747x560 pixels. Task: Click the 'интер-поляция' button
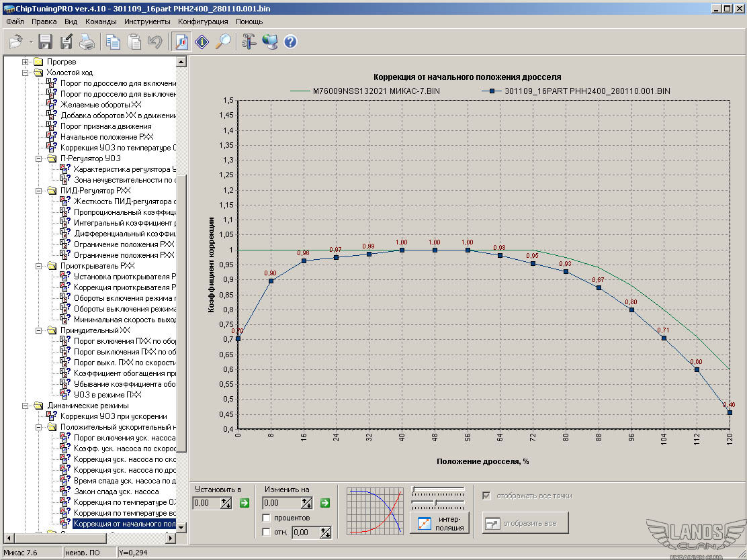point(440,523)
